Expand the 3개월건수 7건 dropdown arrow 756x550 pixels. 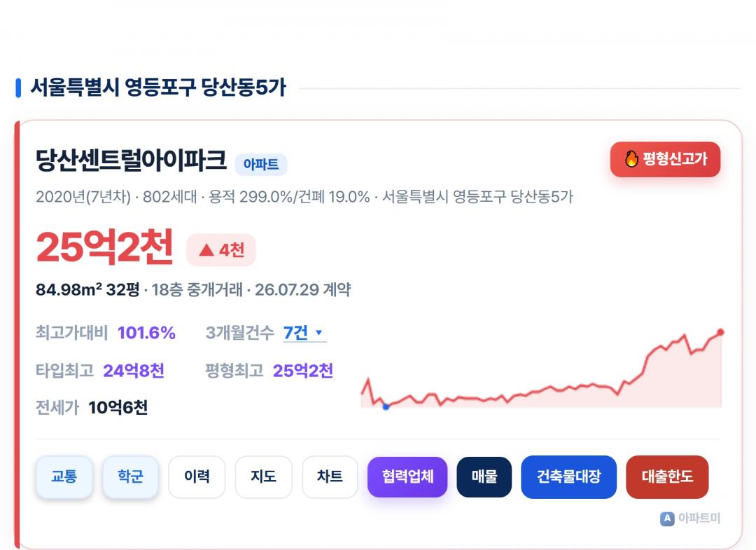(x=318, y=332)
